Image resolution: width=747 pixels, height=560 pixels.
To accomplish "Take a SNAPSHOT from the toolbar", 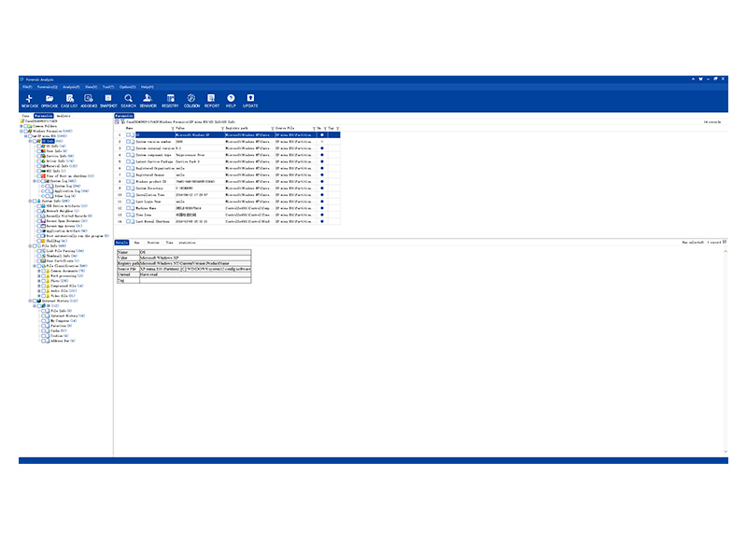I will pos(108,101).
